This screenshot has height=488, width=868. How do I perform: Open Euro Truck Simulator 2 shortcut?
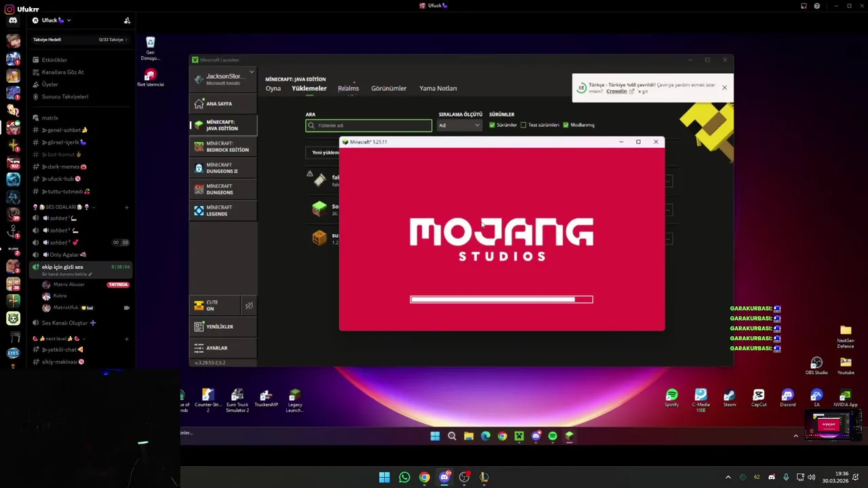point(237,401)
